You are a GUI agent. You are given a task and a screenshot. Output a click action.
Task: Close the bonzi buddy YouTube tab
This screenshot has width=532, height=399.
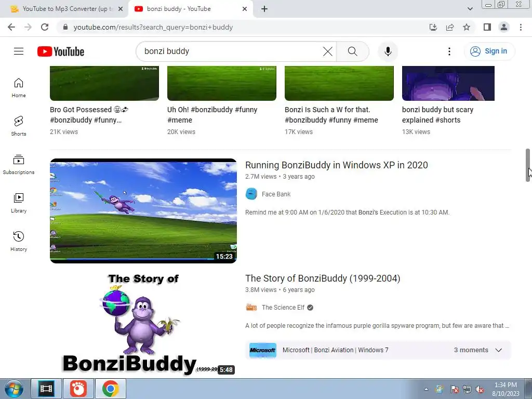(x=245, y=9)
